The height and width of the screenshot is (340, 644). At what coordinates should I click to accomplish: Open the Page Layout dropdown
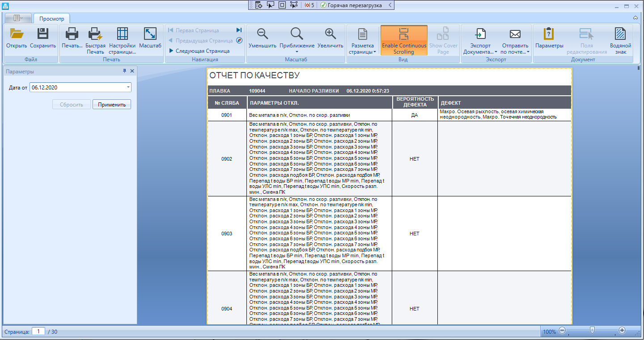pyautogui.click(x=362, y=40)
